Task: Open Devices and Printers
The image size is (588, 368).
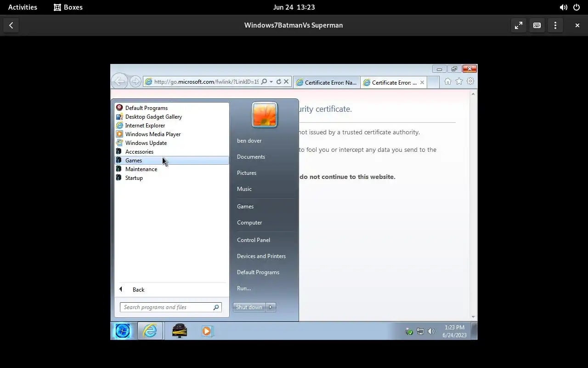Action: click(x=261, y=256)
